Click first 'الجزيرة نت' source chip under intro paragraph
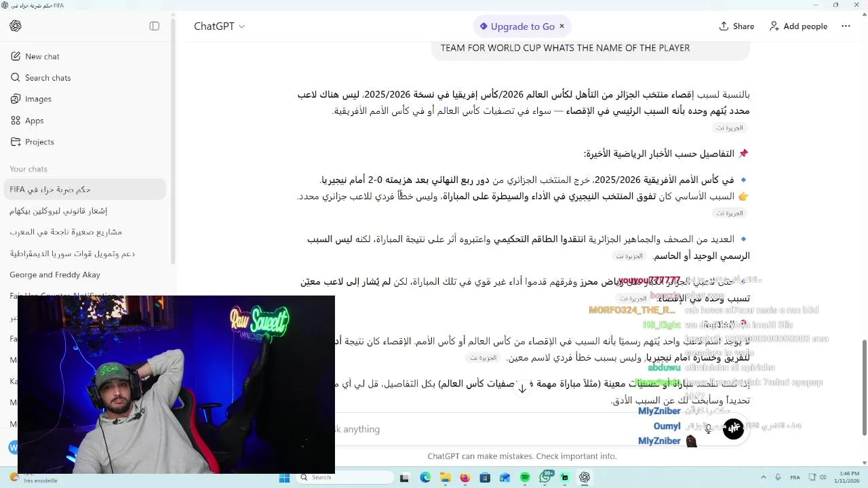Screen dimensions: 868x488 [730, 127]
